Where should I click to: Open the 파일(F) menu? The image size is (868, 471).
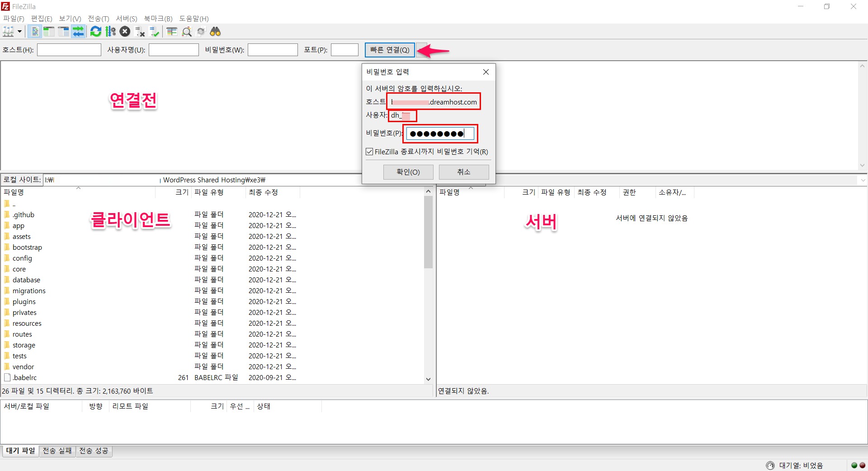(x=14, y=19)
